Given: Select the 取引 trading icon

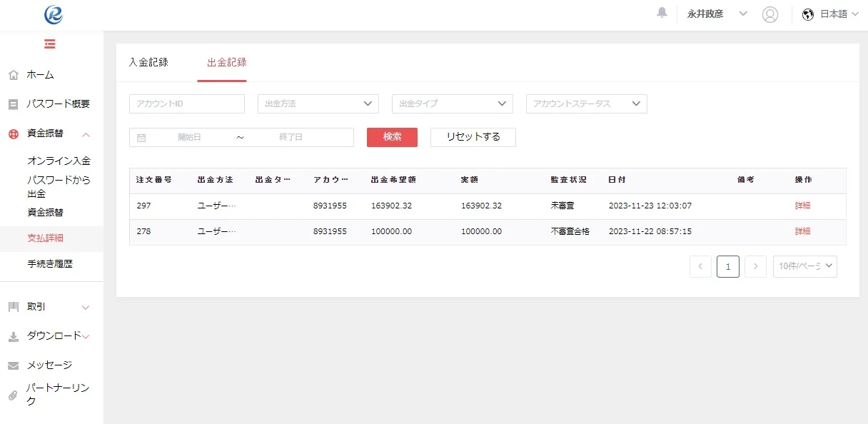Looking at the screenshot, I should coord(12,306).
